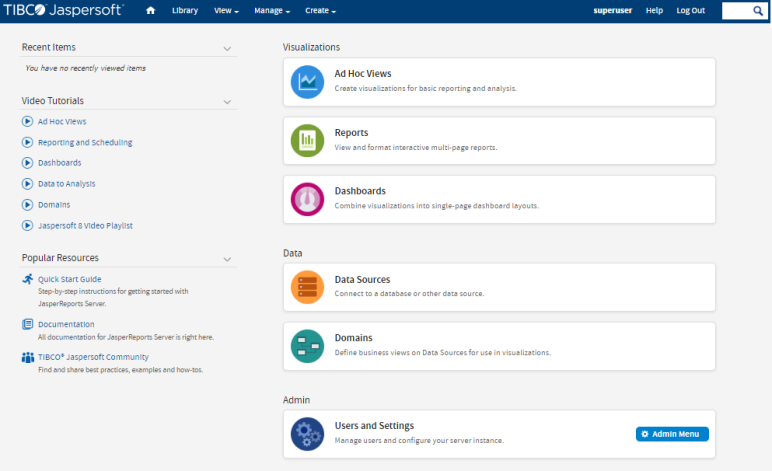Click Log Out in the top bar
Image resolution: width=772 pixels, height=471 pixels.
point(690,10)
